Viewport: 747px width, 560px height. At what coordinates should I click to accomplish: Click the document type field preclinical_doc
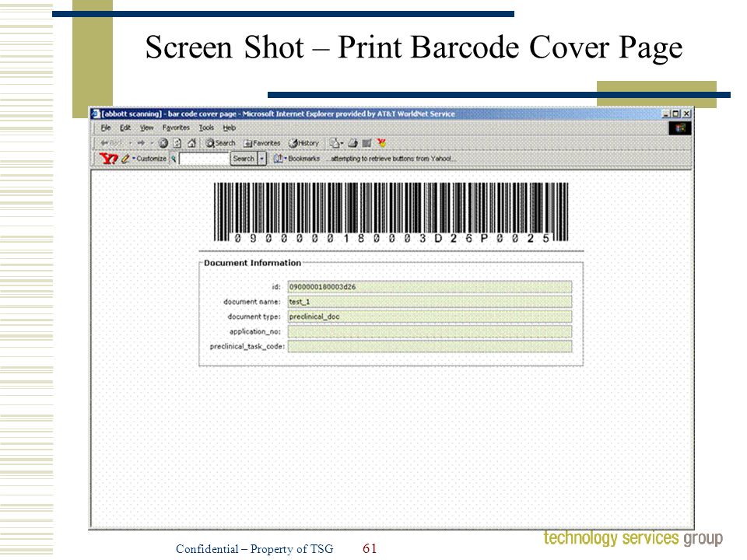(x=430, y=317)
